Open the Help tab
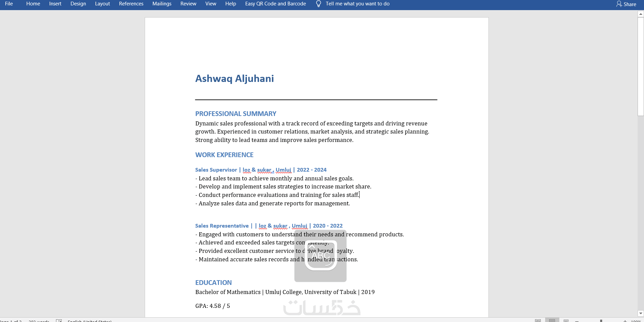Viewport: 644px width, 322px height. (x=231, y=4)
